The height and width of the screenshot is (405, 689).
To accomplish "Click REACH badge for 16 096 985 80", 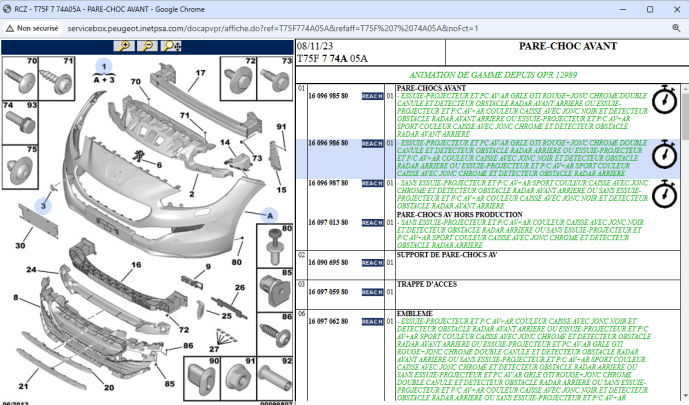I will coord(373,96).
